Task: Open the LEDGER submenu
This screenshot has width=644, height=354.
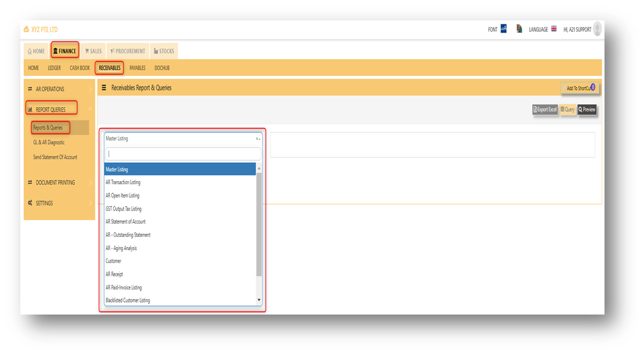Action: click(x=54, y=68)
